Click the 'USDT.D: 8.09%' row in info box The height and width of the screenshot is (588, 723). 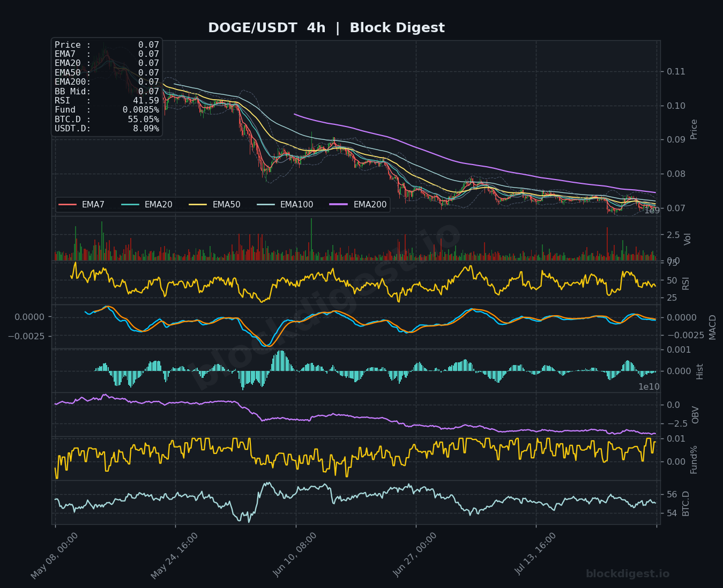(107, 129)
